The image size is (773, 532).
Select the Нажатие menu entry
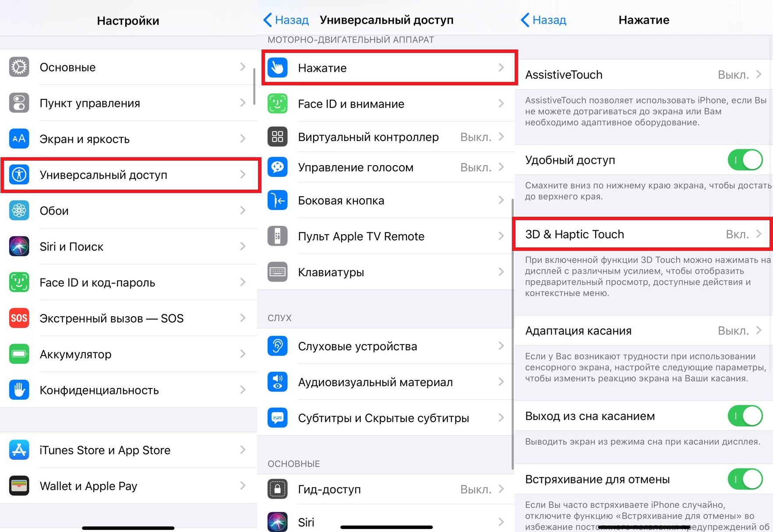click(389, 68)
